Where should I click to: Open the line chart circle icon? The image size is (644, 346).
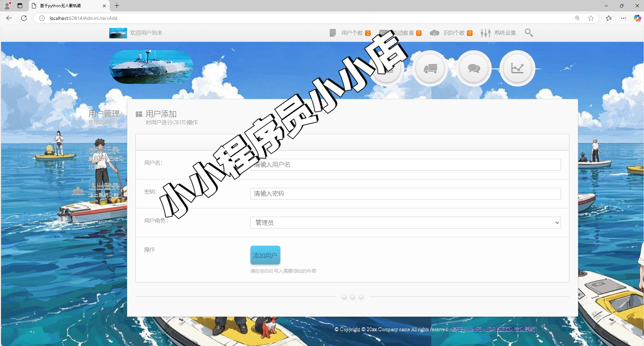(517, 69)
